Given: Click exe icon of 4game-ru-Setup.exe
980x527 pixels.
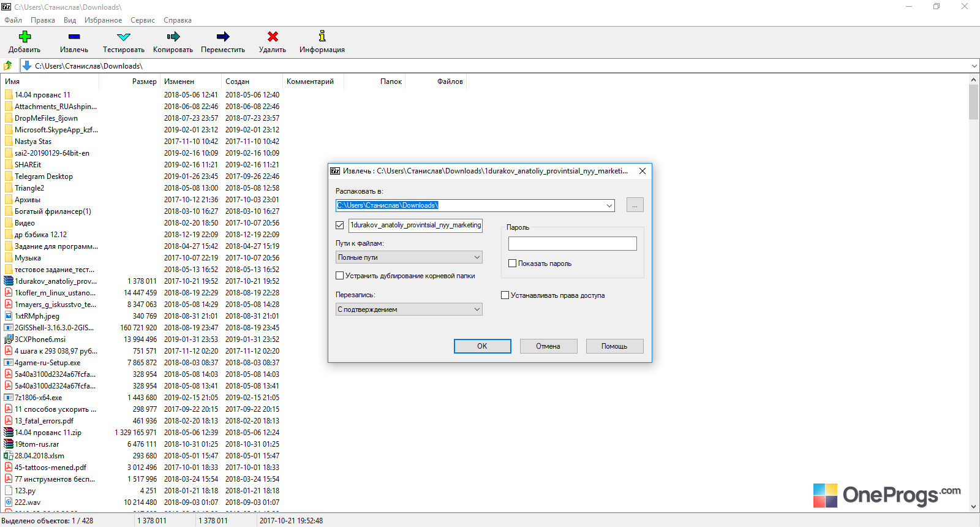Looking at the screenshot, I should pos(9,363).
